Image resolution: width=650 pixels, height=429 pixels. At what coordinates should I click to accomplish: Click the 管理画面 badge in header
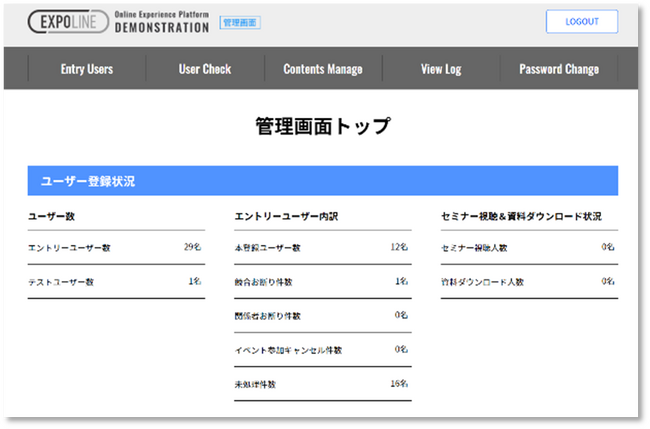tap(240, 22)
